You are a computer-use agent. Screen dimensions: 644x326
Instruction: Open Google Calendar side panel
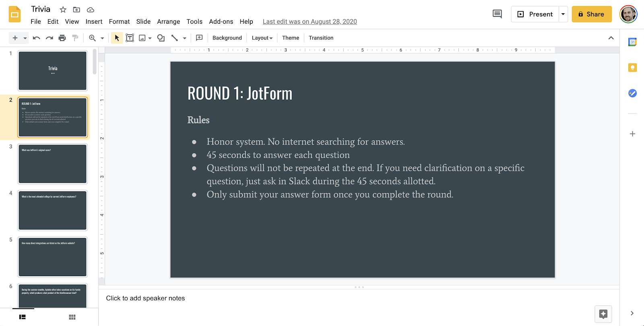632,42
